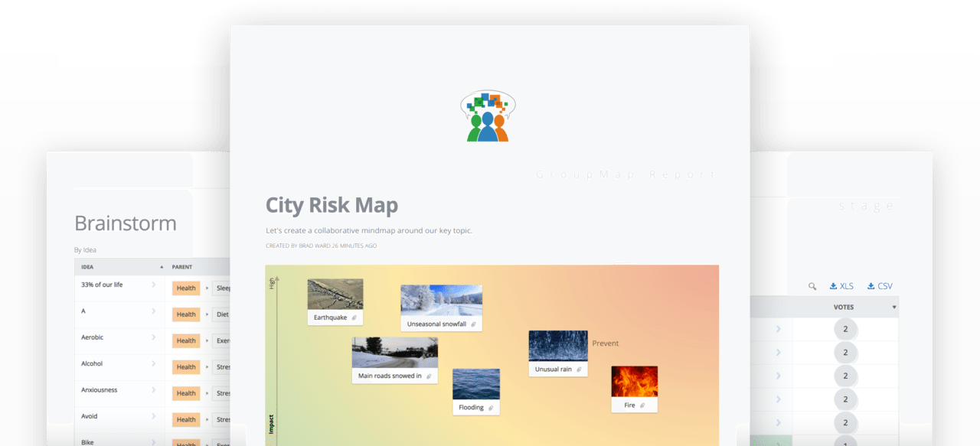
Task: Click the paperclip icon on the Earthquake card
Action: click(354, 317)
